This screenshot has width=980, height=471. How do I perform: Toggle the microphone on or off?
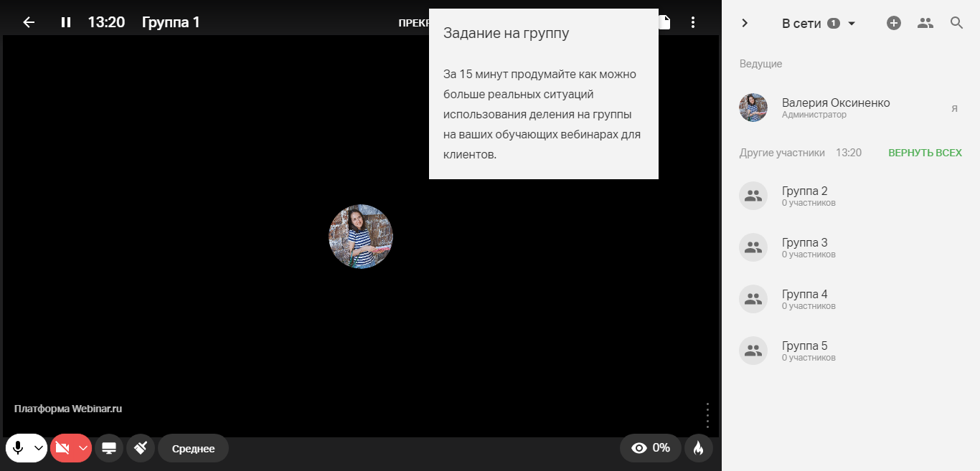(18, 448)
